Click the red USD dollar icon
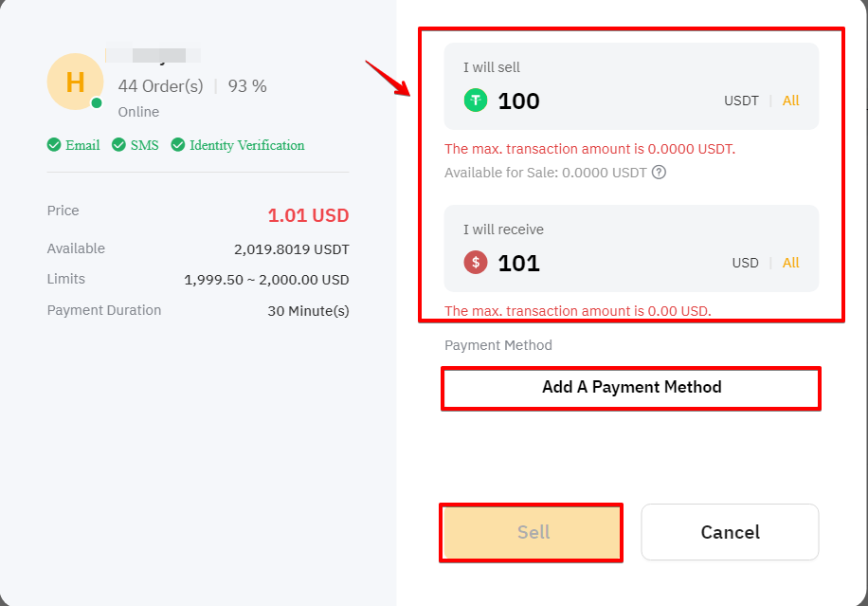 point(475,263)
